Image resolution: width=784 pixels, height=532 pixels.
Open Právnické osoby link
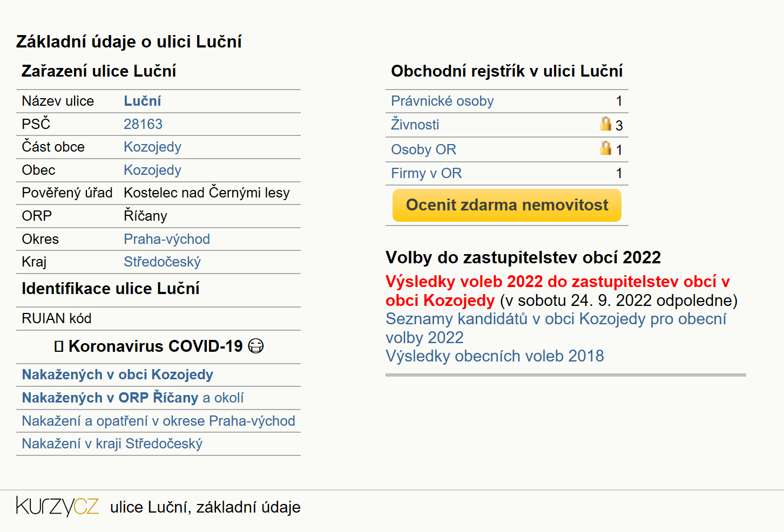point(442,101)
